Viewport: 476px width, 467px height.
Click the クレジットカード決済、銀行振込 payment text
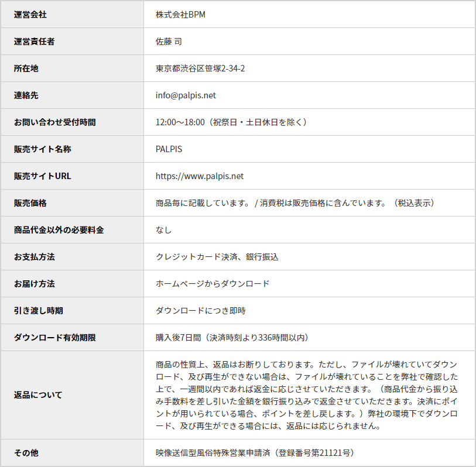217,257
